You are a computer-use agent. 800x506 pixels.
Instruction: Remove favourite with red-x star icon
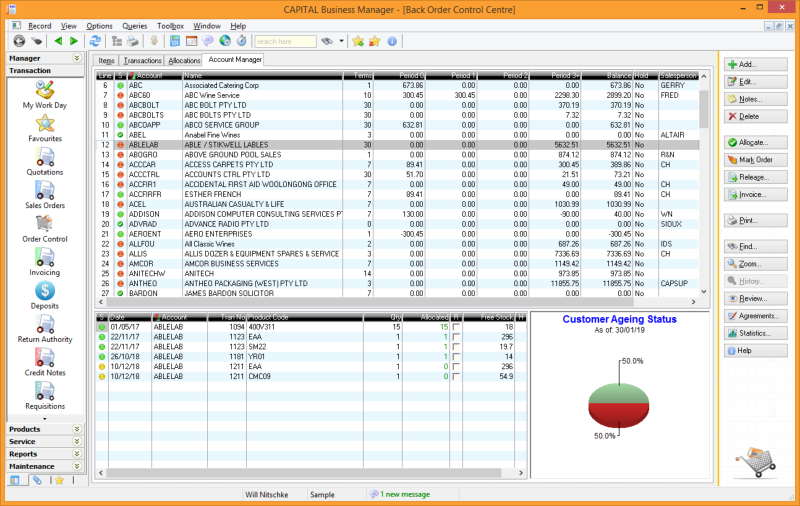click(374, 41)
